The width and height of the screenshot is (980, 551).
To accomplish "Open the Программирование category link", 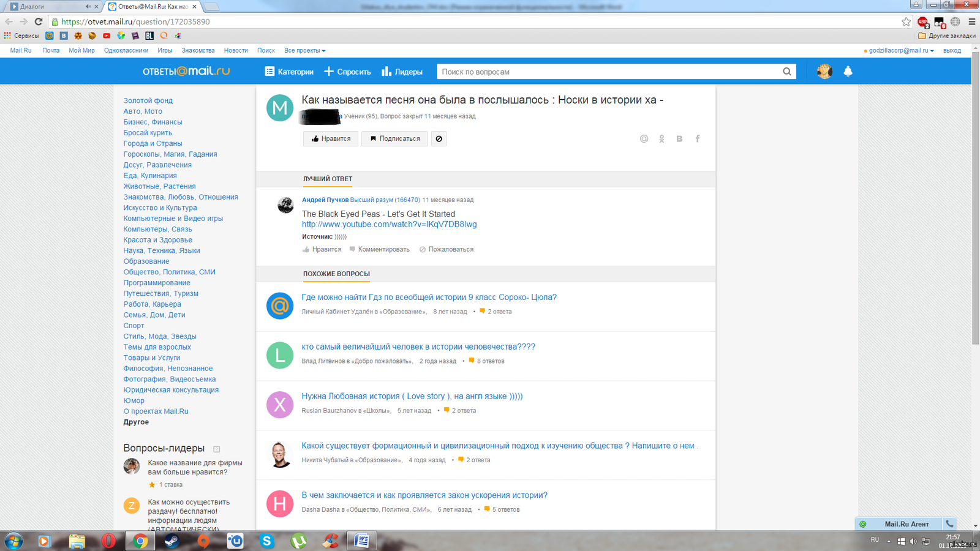I will (x=157, y=283).
